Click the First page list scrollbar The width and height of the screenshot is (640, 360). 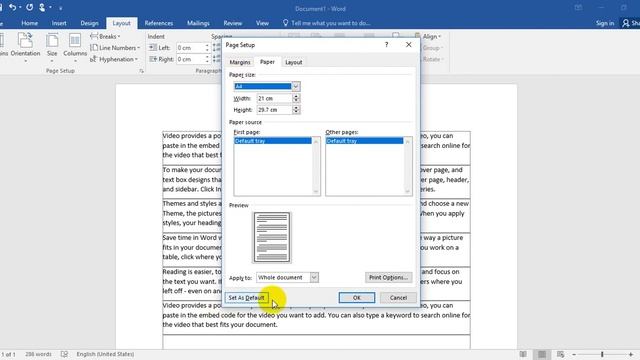pyautogui.click(x=316, y=167)
